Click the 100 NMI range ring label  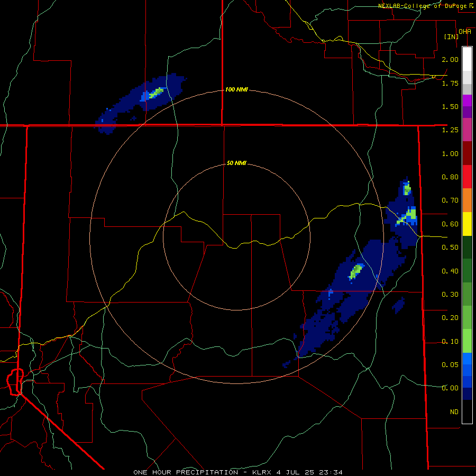coord(236,89)
